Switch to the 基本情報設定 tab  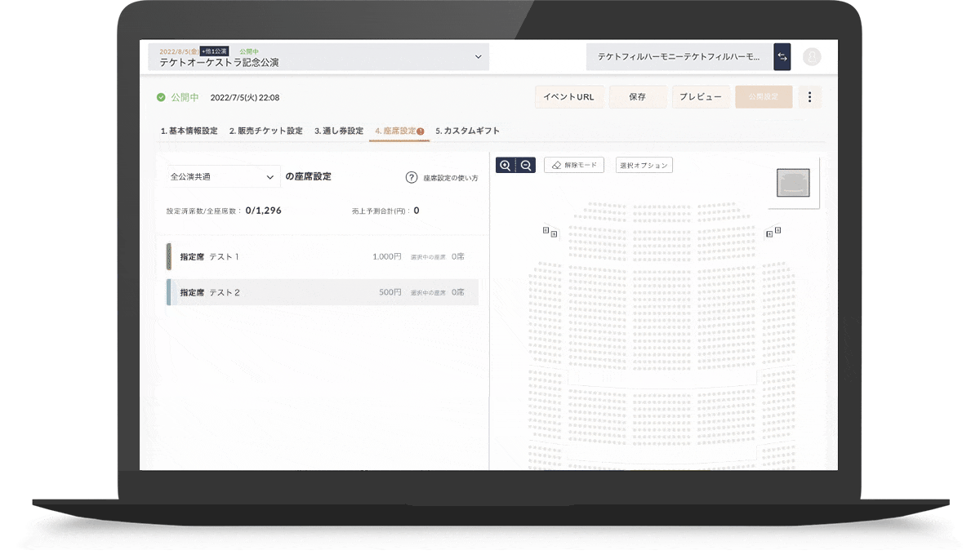[x=189, y=131]
